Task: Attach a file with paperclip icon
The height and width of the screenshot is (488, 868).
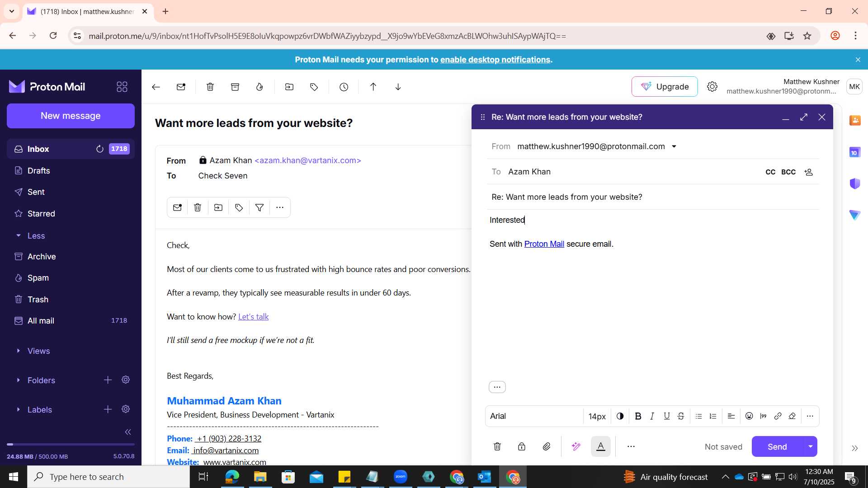Action: (x=547, y=446)
